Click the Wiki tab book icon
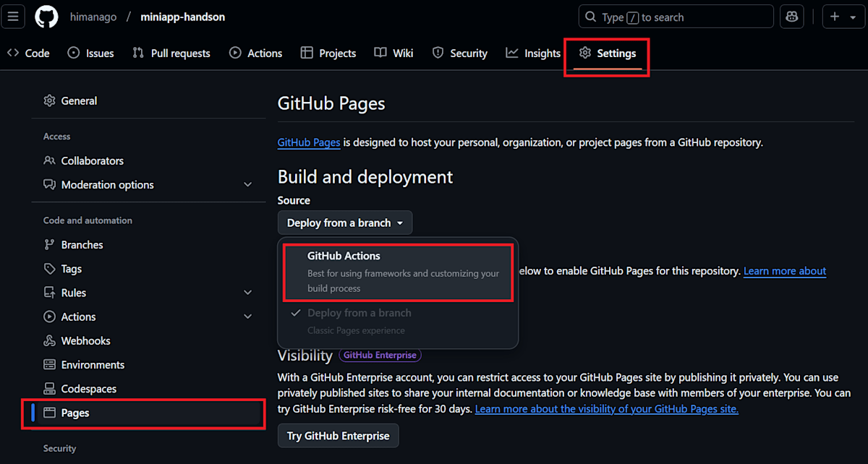 point(380,53)
